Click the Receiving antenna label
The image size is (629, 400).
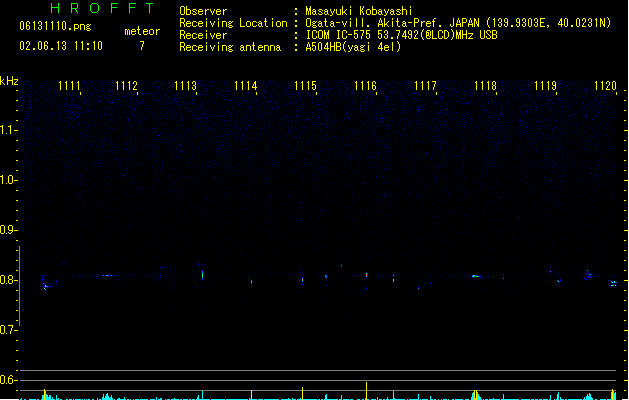click(230, 47)
